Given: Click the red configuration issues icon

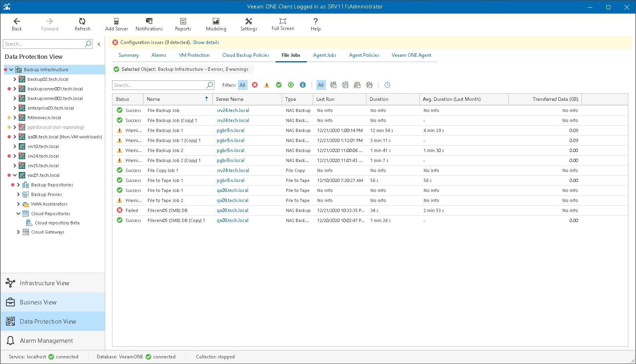Looking at the screenshot, I should [115, 42].
